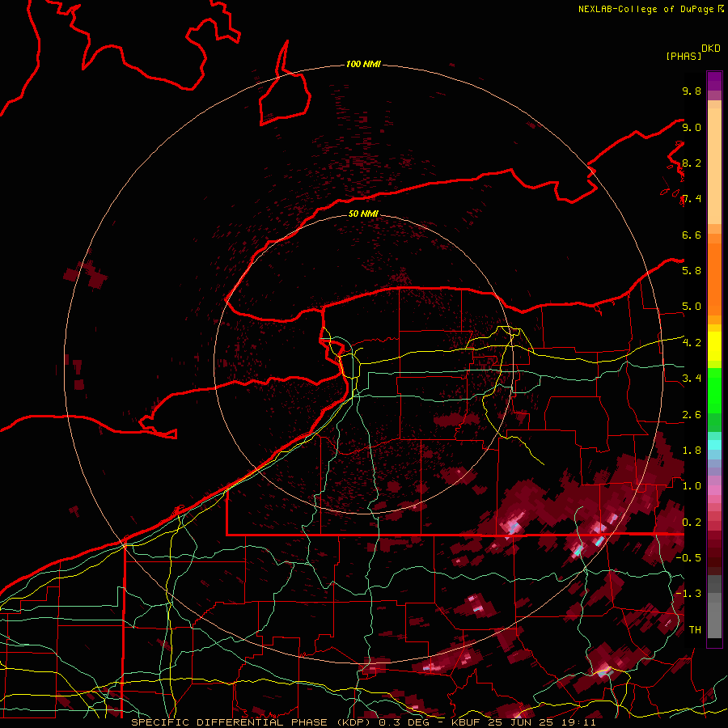Click the SPECIFIC DIFFERENTIAL PHASE (KDP) title text
Screen dimensions: 728x728
click(x=252, y=722)
